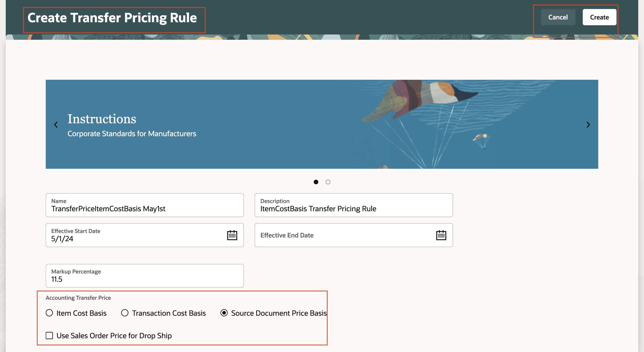
Task: Open the Effective End Date calendar picker
Action: (x=441, y=235)
